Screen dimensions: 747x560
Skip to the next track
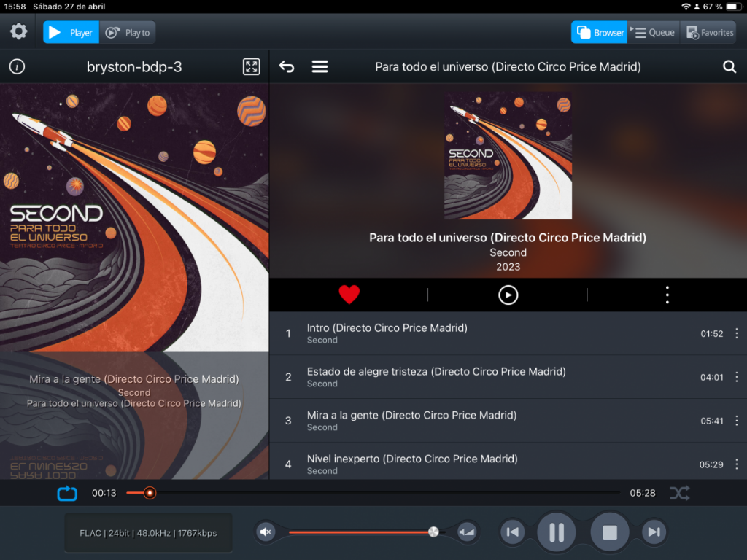[654, 532]
